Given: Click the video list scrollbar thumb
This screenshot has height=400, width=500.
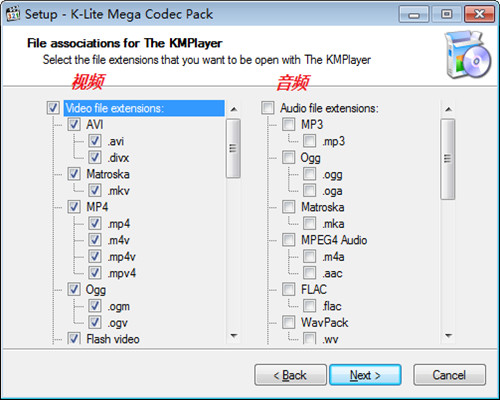Looking at the screenshot, I should coord(233,148).
